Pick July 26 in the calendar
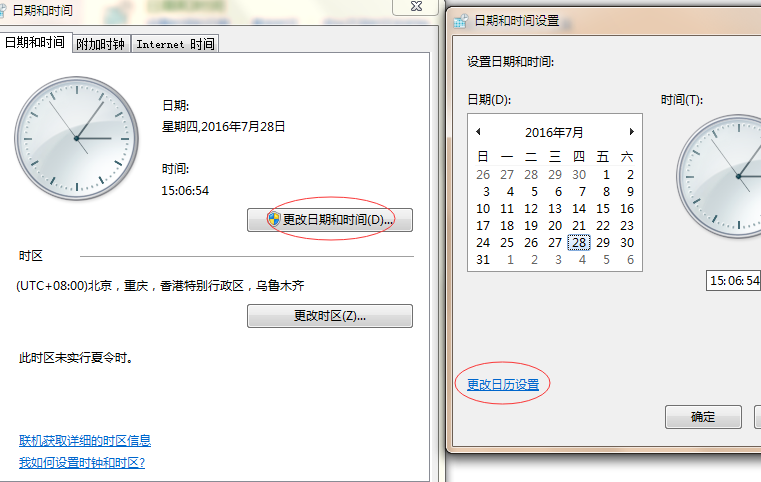This screenshot has height=482, width=761. tap(531, 243)
